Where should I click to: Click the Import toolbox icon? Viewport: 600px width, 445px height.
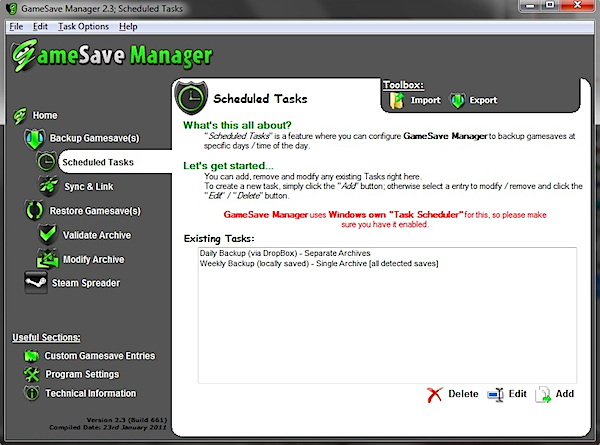point(396,101)
